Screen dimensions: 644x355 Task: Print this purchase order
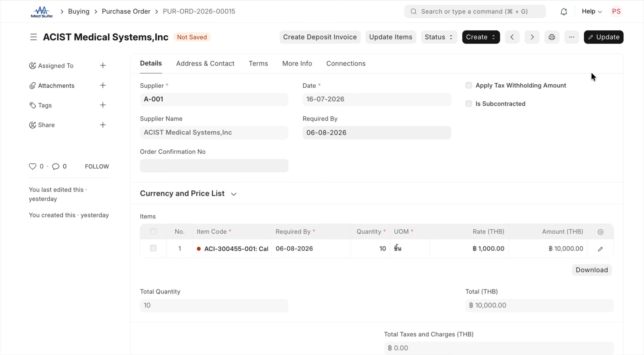552,37
